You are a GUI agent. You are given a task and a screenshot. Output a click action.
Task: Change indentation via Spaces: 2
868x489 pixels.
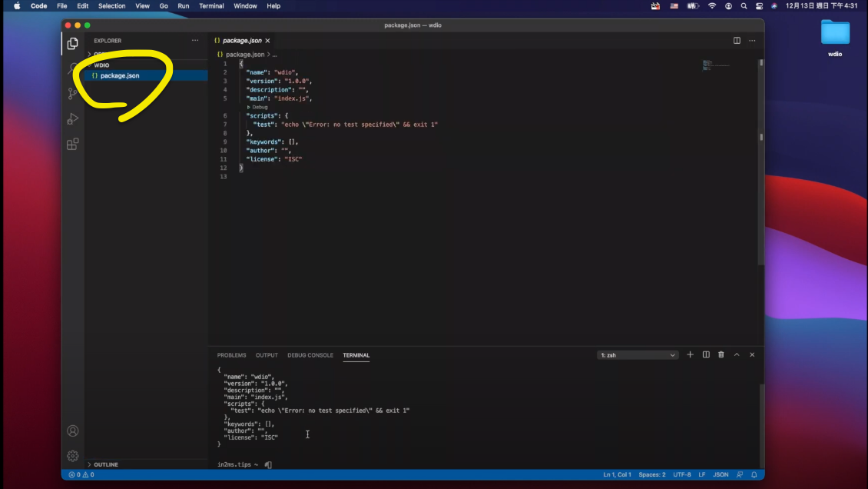tap(652, 474)
